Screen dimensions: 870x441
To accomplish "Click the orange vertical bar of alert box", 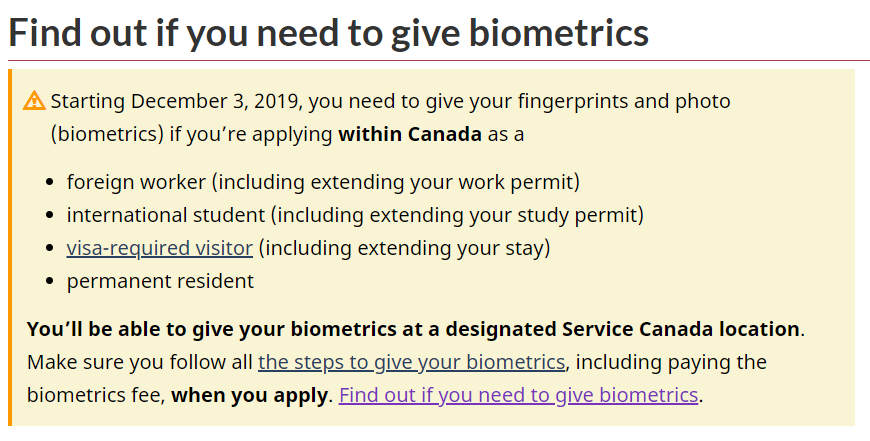I will 10,247.
